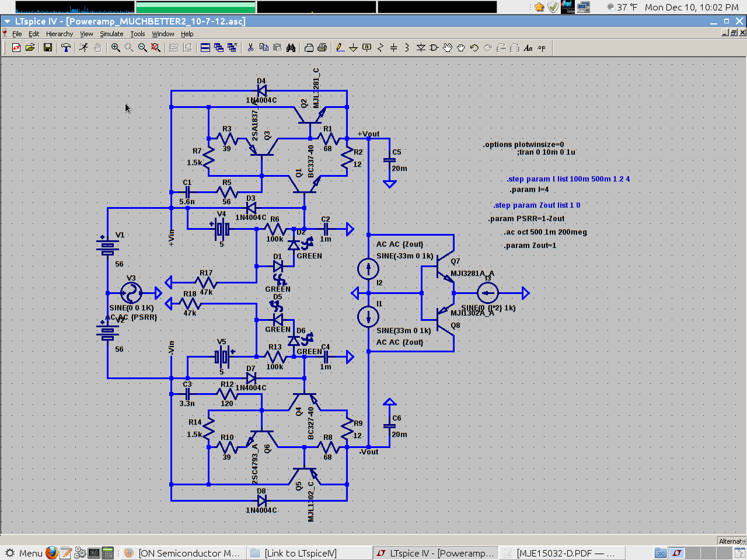Select the Place Resistor tool
The width and height of the screenshot is (747, 560).
click(380, 48)
